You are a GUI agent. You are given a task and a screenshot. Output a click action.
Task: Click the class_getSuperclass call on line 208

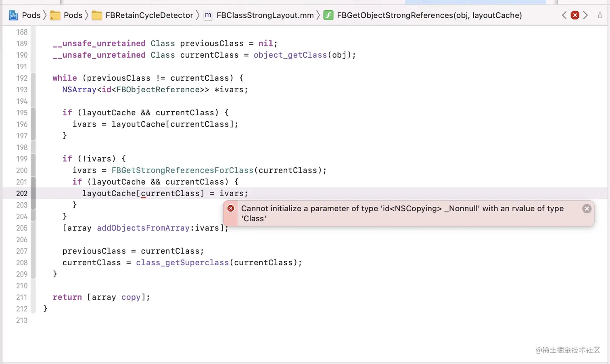pyautogui.click(x=182, y=262)
